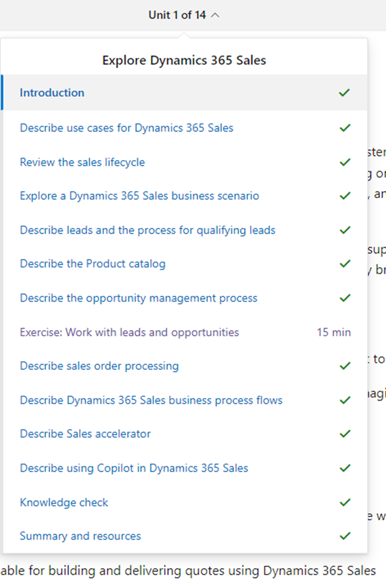The width and height of the screenshot is (386, 588).
Task: Click checkmark beside Summary and resources
Action: (x=345, y=536)
